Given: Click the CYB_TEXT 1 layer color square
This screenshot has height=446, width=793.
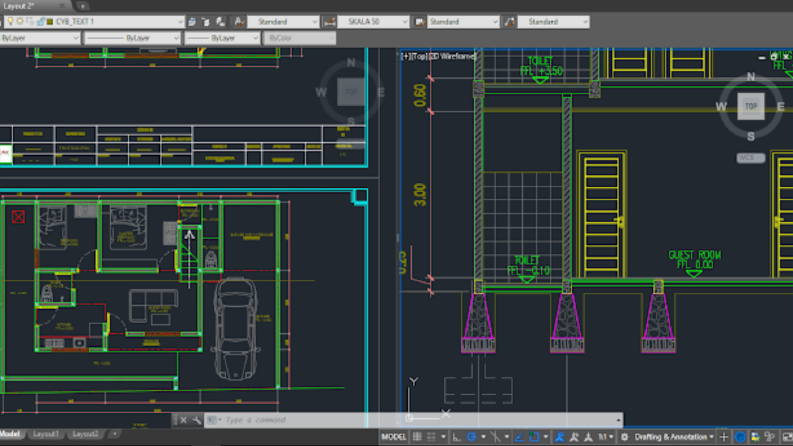Looking at the screenshot, I should tap(50, 22).
